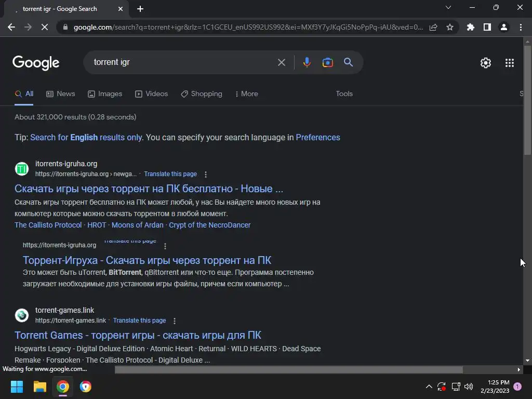Open the notification count badge
532x399 pixels.
point(518,387)
